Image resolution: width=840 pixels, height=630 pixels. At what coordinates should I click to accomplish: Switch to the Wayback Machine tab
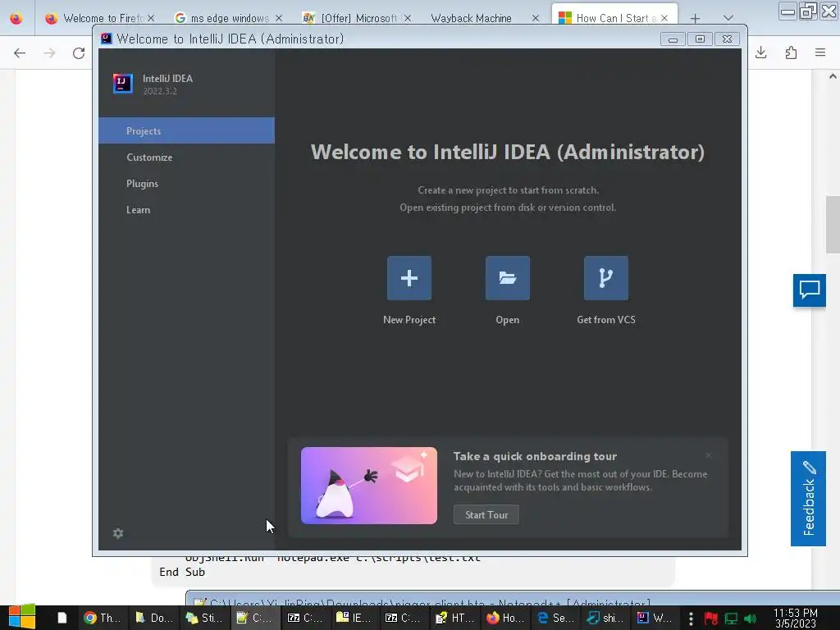[x=472, y=18]
